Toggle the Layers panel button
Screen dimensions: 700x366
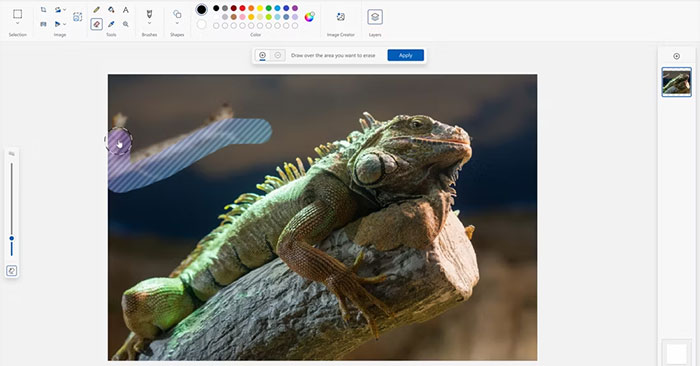[375, 17]
